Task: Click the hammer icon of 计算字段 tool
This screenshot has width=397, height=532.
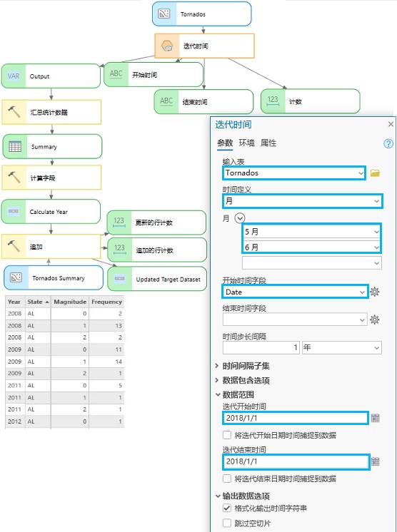Action: click(x=14, y=177)
